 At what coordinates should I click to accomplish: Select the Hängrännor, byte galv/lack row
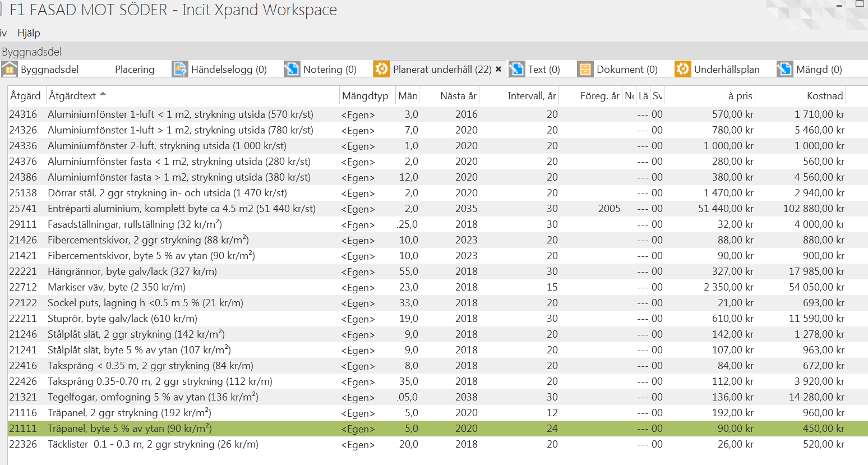(437, 271)
